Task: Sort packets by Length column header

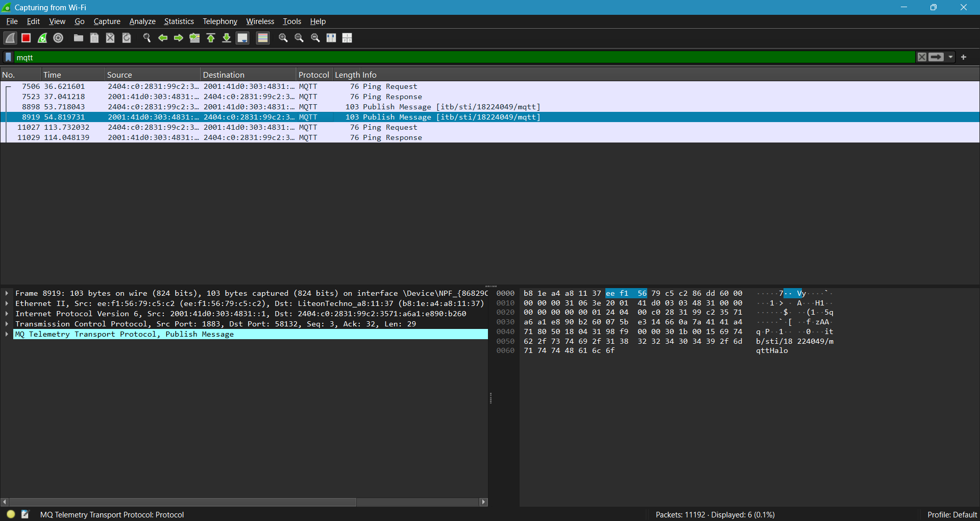Action: 347,75
